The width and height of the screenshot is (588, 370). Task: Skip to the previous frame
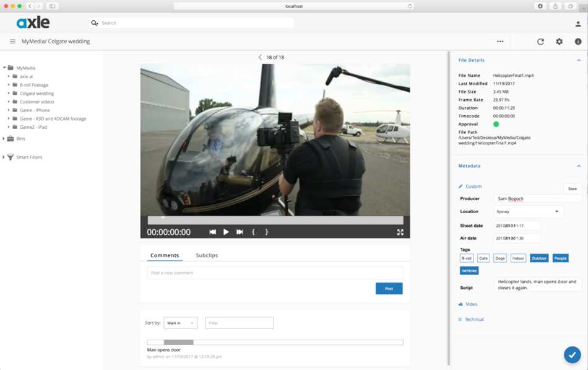(x=212, y=231)
